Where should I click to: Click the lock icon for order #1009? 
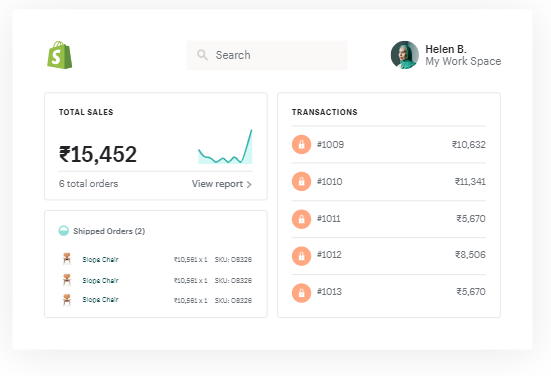tap(302, 144)
